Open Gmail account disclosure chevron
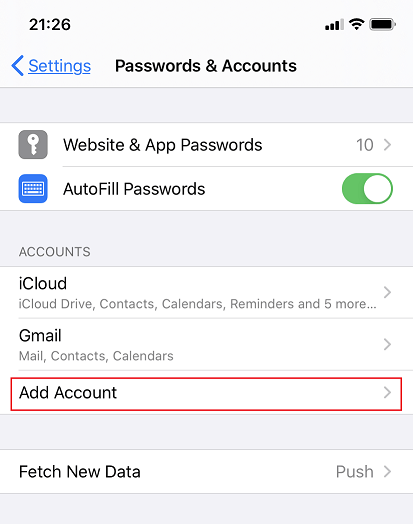 (x=387, y=344)
